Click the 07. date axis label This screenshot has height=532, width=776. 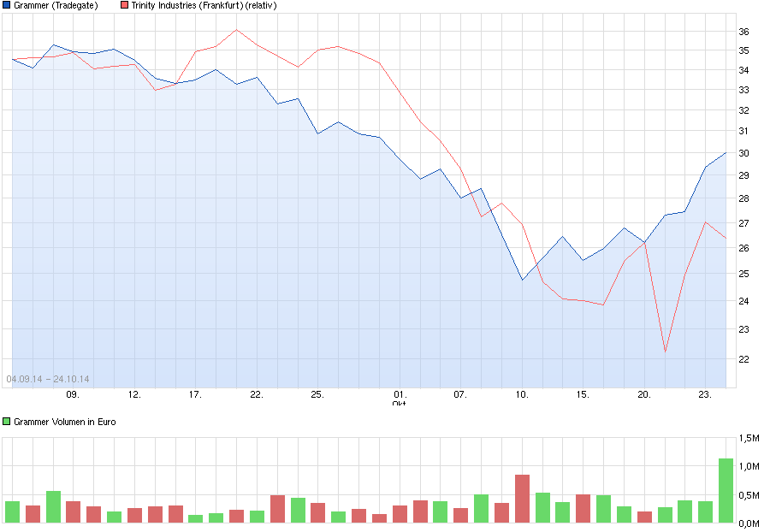click(460, 394)
